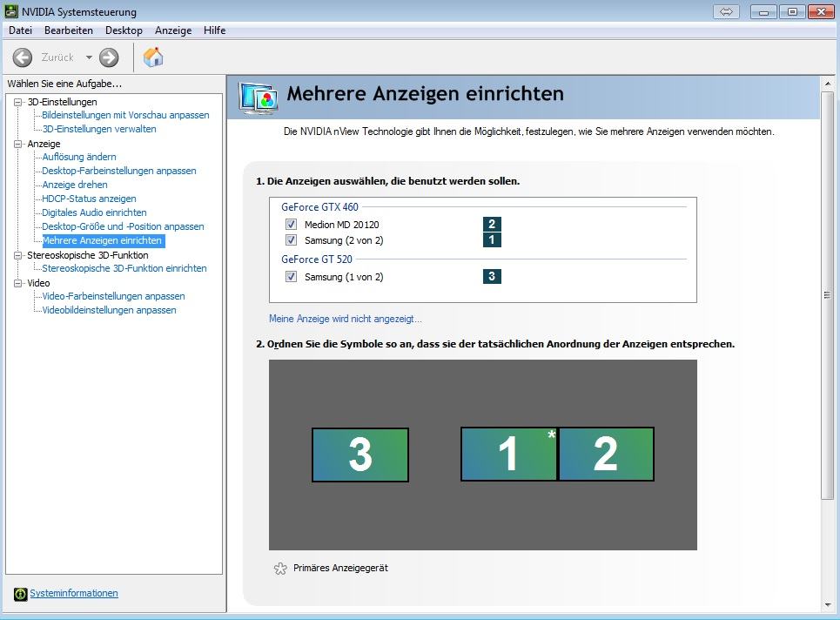This screenshot has height=620, width=840.
Task: Open the Datei menu
Action: coord(20,30)
